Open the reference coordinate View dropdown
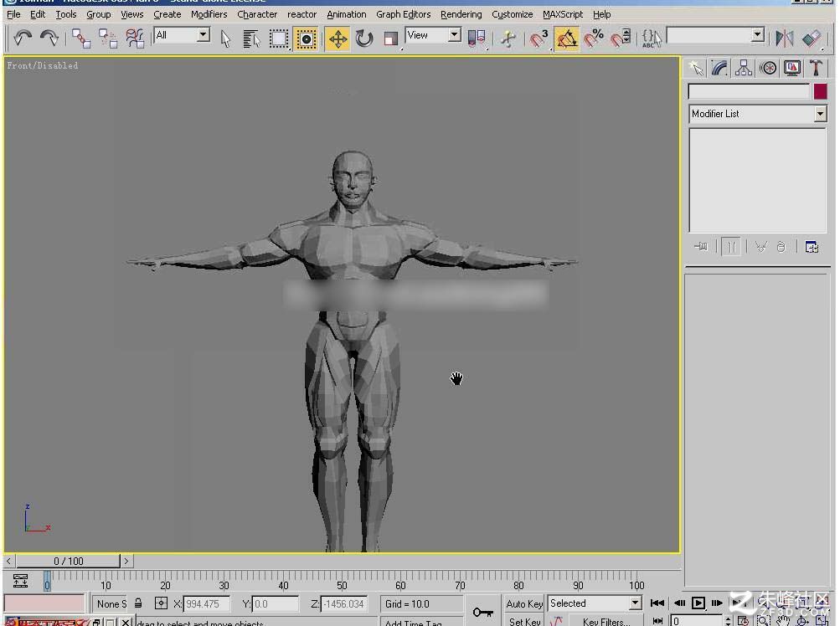The width and height of the screenshot is (840, 626). click(454, 35)
